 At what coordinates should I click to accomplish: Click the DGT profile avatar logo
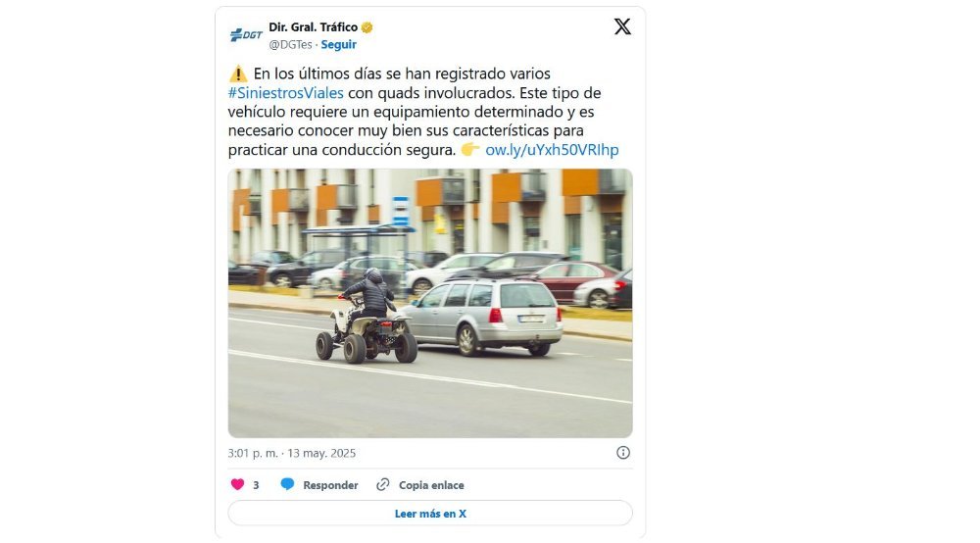coord(246,35)
